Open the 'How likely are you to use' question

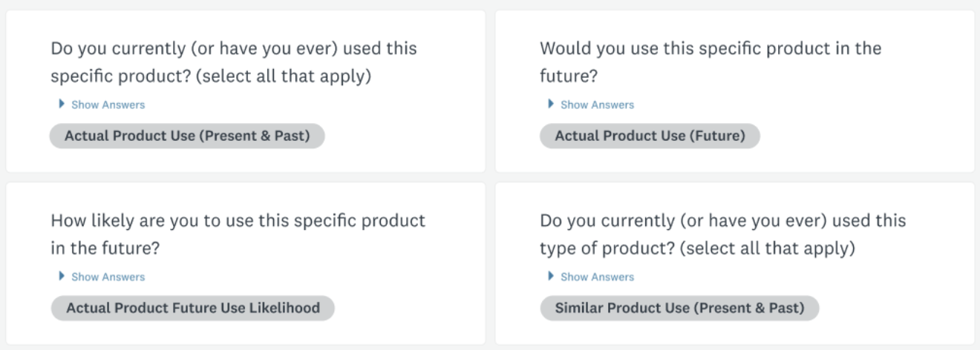(238, 234)
